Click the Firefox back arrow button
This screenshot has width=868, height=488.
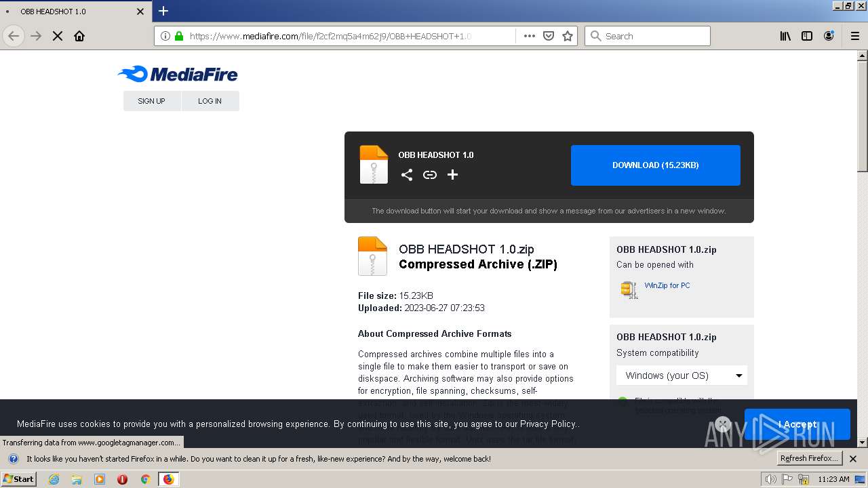(14, 36)
